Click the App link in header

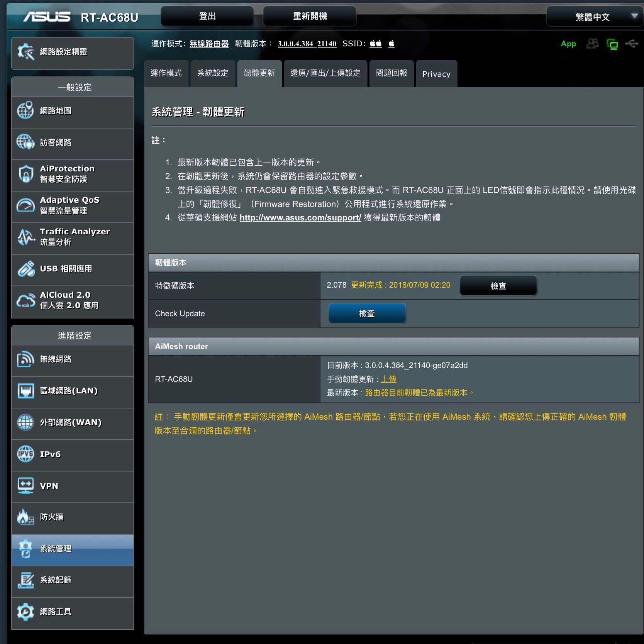[x=568, y=44]
